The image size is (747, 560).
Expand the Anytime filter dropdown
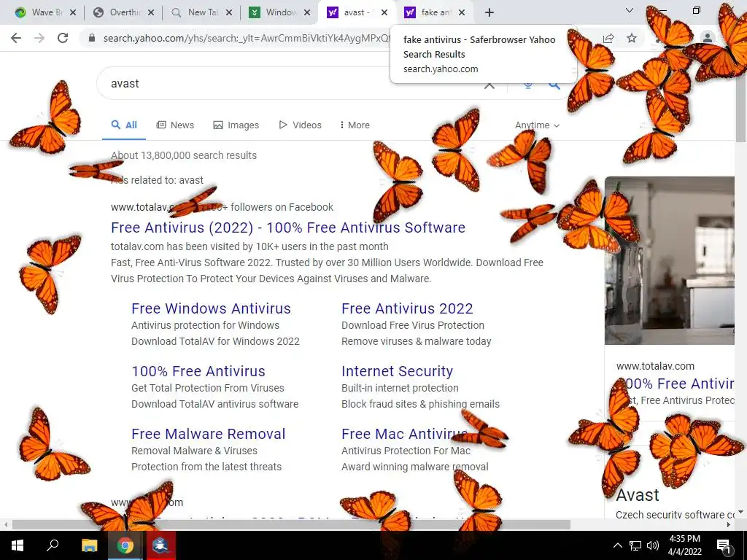click(x=537, y=125)
